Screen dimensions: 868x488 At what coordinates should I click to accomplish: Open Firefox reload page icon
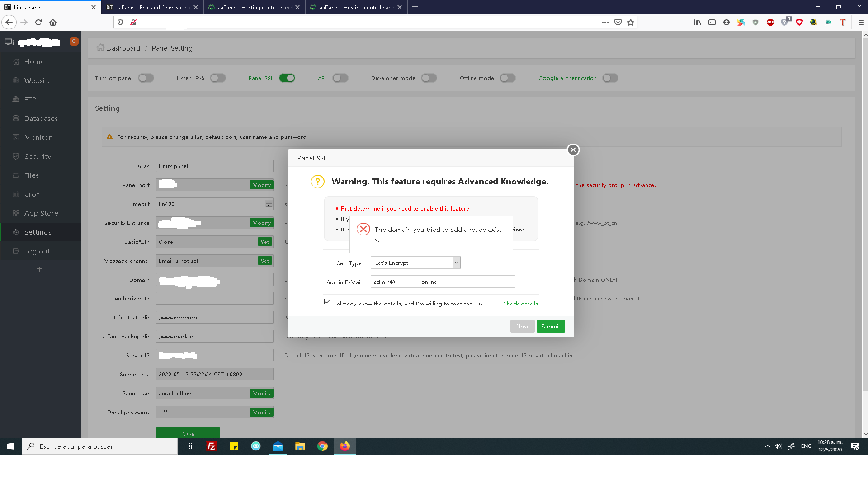[x=39, y=22]
